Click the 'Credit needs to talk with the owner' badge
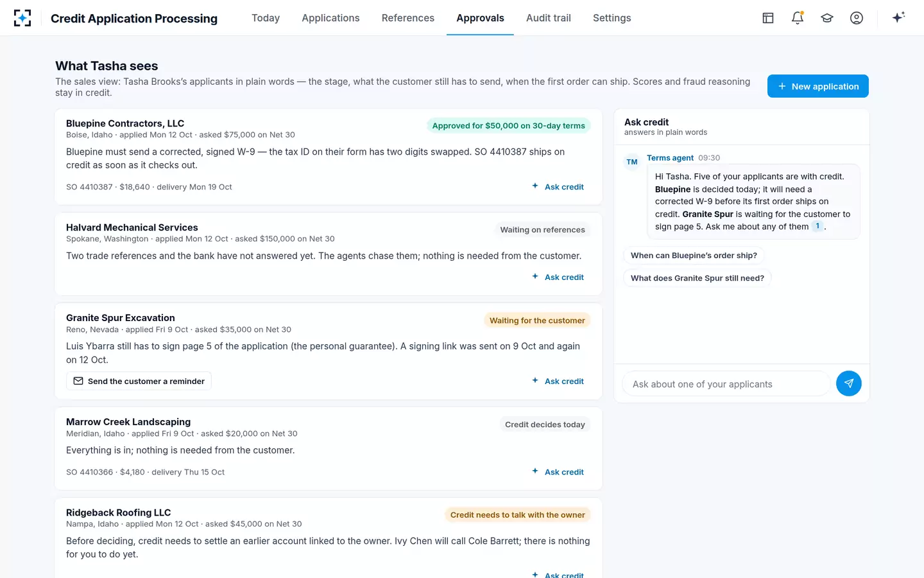Screen dimensions: 924x578 517,515
